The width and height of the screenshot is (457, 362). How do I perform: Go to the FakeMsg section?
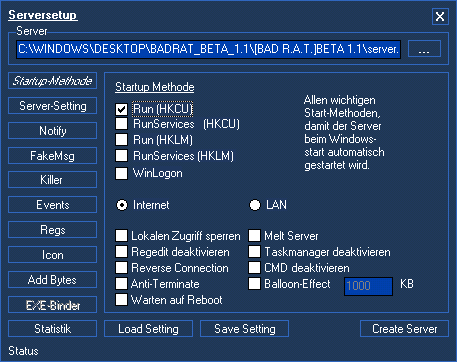(53, 156)
